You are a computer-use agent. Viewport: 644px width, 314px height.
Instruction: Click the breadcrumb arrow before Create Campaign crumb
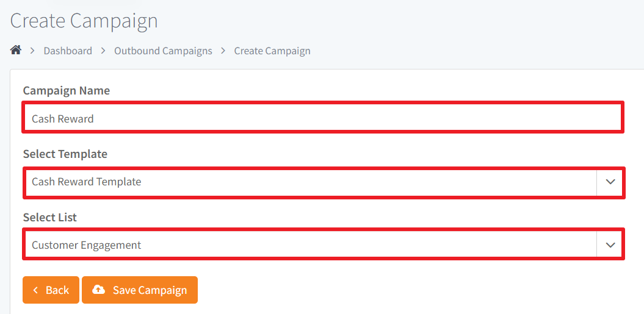tap(223, 51)
